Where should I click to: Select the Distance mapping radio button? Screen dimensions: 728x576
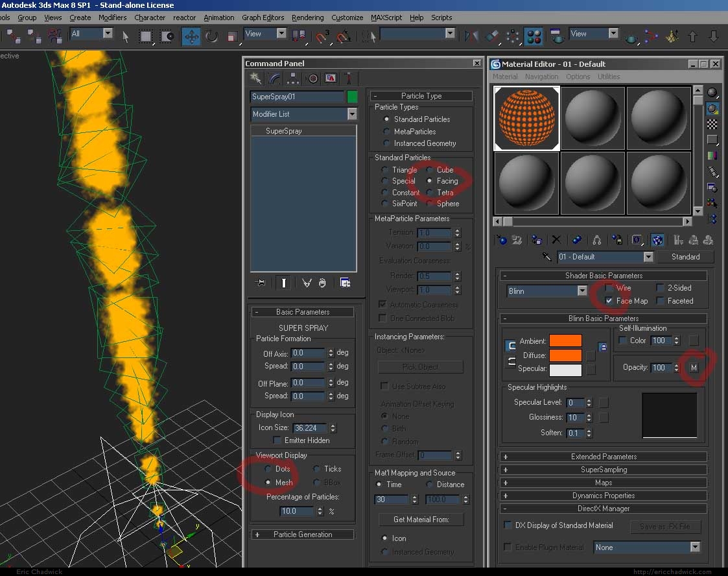pyautogui.click(x=429, y=485)
